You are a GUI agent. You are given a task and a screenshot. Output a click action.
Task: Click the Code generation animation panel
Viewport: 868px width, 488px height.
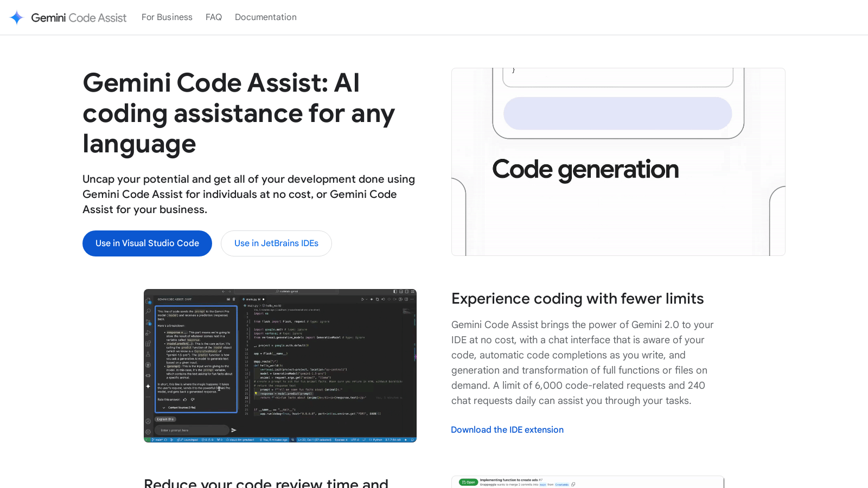click(x=618, y=162)
